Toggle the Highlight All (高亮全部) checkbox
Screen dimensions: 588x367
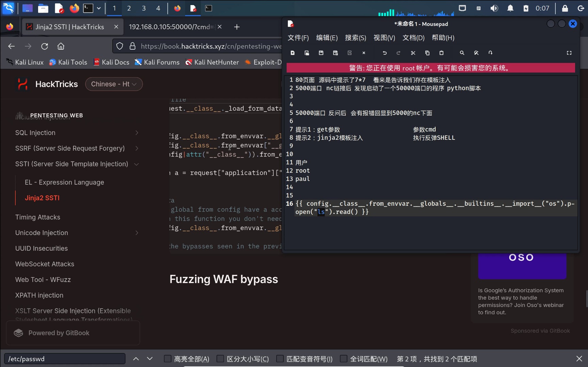pyautogui.click(x=167, y=358)
